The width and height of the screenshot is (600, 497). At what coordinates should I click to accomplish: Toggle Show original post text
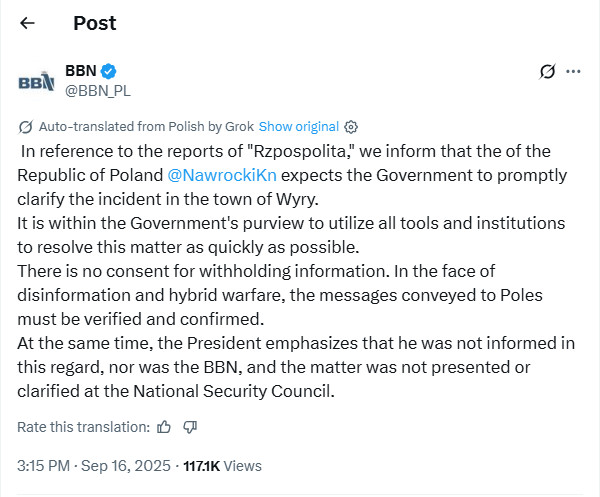298,127
